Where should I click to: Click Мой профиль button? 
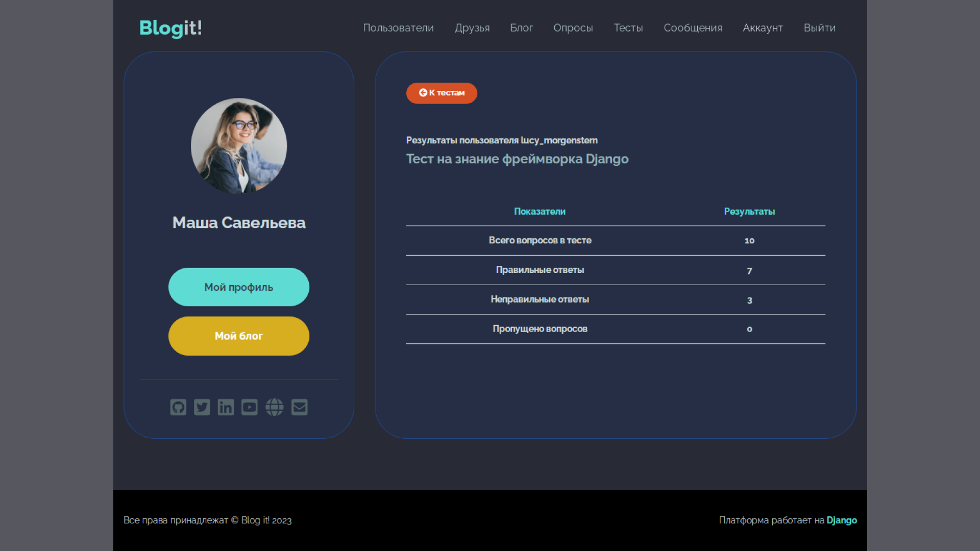238,287
